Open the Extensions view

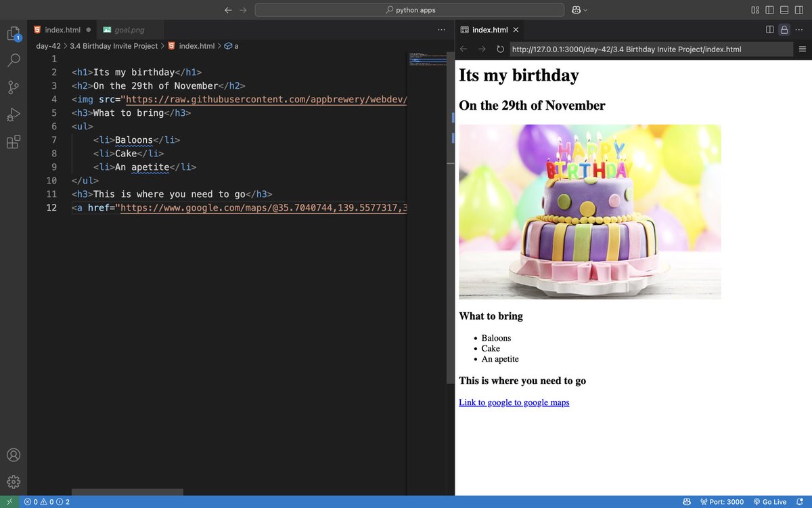pos(14,142)
